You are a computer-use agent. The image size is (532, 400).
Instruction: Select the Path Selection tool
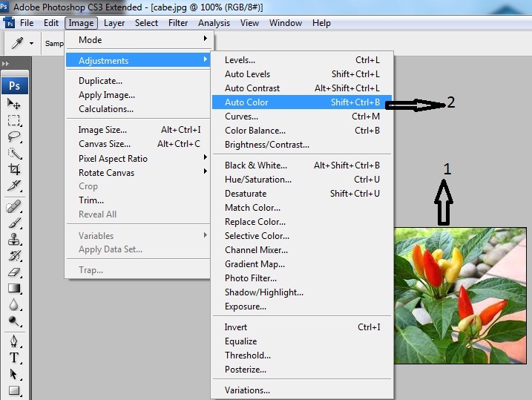pos(14,374)
